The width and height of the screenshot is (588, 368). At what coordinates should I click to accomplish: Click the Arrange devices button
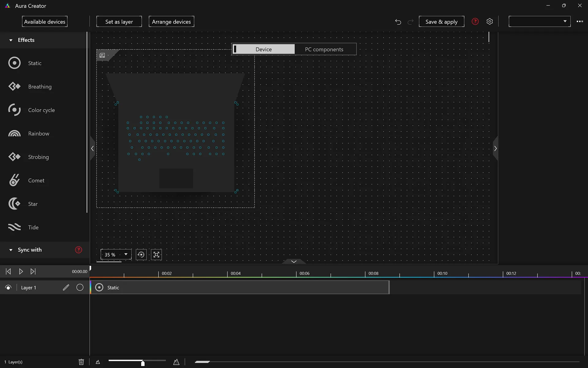pos(171,22)
